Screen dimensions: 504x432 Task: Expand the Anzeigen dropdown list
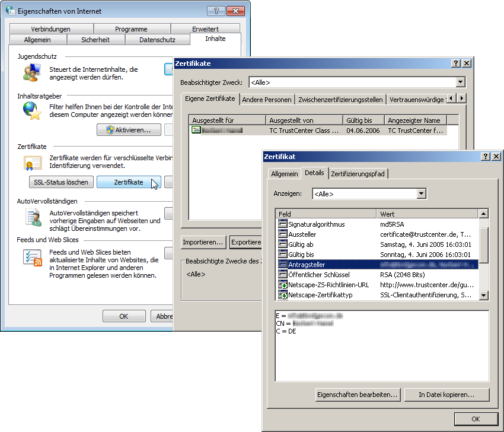point(421,194)
